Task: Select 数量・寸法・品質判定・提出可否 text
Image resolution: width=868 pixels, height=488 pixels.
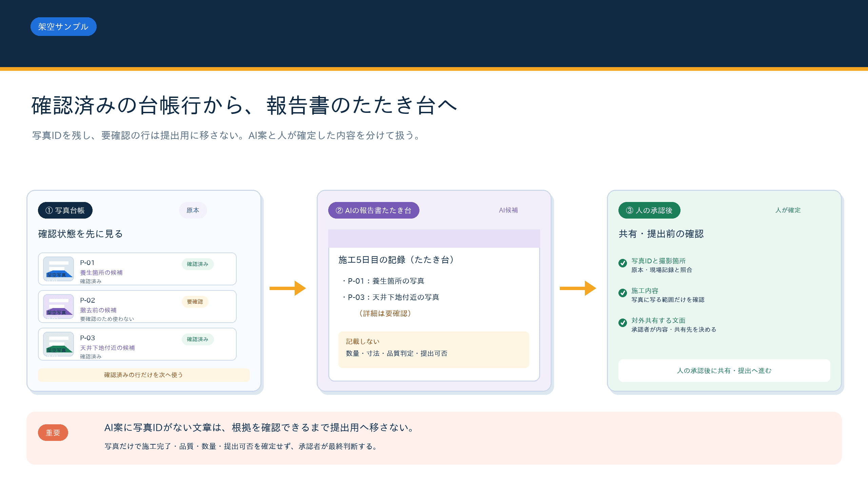Action: click(x=397, y=353)
